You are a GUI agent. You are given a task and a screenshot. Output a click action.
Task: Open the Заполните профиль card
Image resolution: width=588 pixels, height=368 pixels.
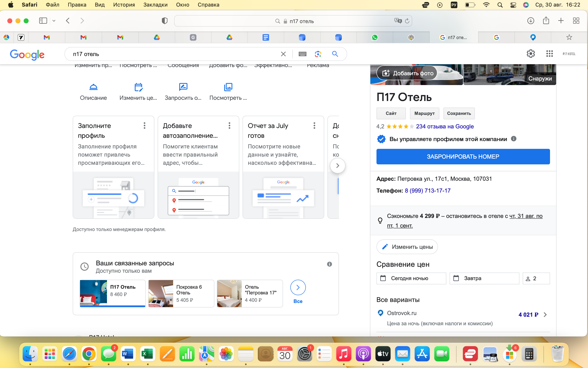(x=114, y=167)
